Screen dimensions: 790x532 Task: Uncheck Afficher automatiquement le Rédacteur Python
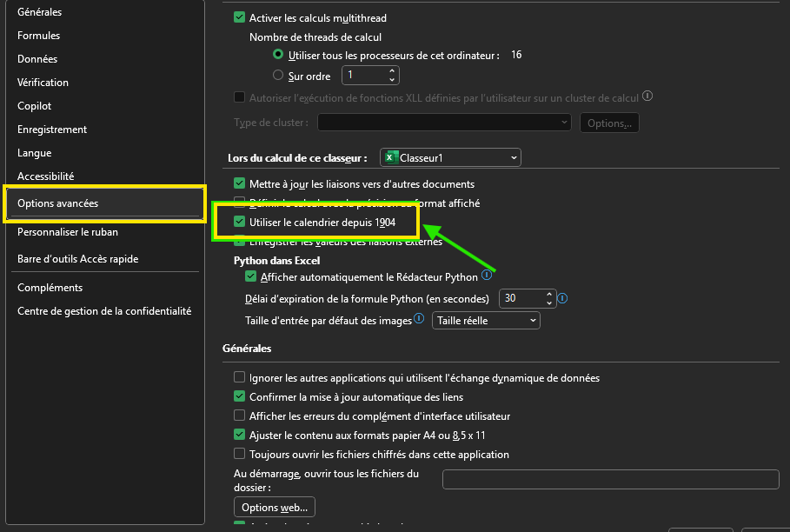[252, 277]
